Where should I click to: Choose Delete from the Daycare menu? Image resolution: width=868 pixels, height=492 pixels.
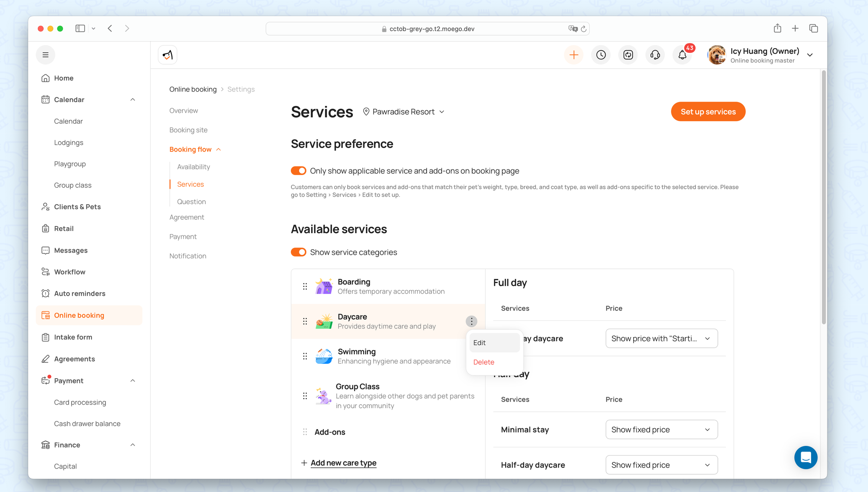[484, 362]
